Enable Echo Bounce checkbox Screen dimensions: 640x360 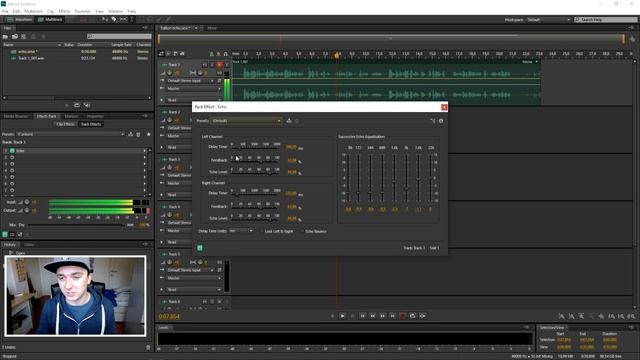(x=302, y=231)
